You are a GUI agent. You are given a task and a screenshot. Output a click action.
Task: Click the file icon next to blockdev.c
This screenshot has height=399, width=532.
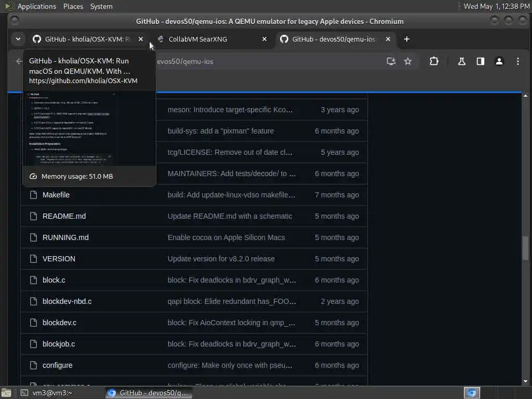[33, 323]
